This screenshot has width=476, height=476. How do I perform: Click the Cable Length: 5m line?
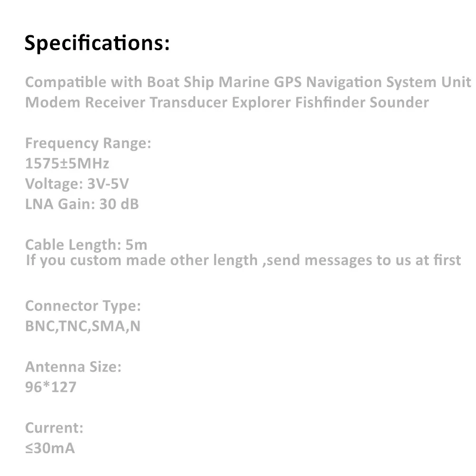tap(86, 245)
